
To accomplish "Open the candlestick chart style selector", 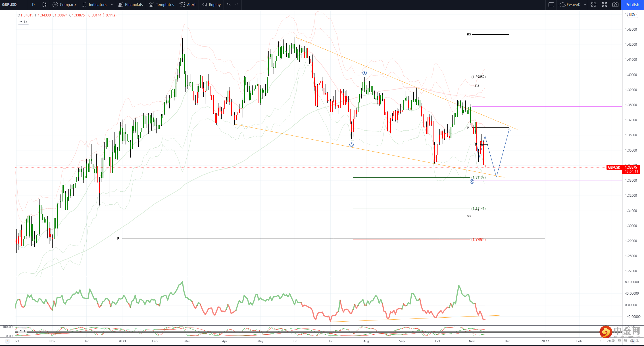I will [x=44, y=5].
